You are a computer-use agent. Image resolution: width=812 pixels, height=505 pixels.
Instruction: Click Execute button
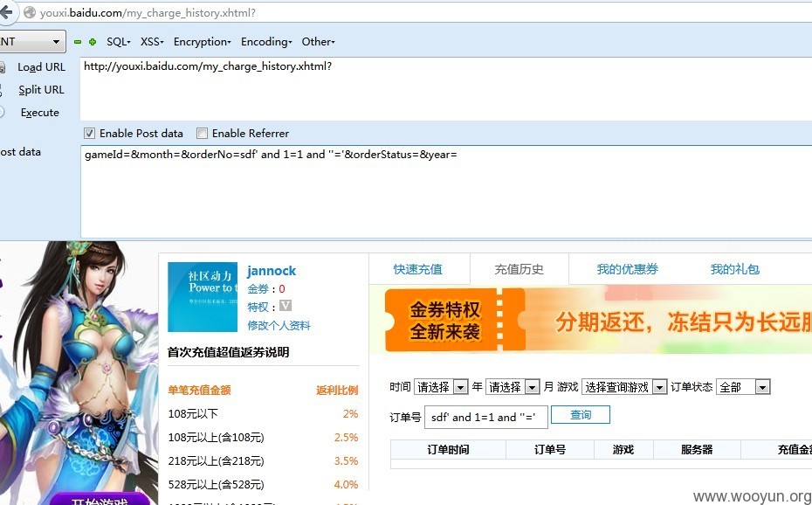[x=40, y=113]
